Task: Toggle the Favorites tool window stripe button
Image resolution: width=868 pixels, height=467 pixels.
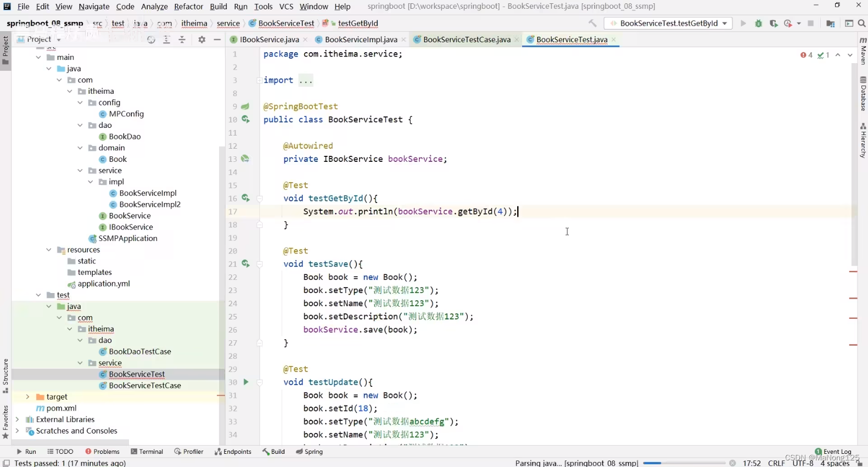Action: click(x=5, y=422)
